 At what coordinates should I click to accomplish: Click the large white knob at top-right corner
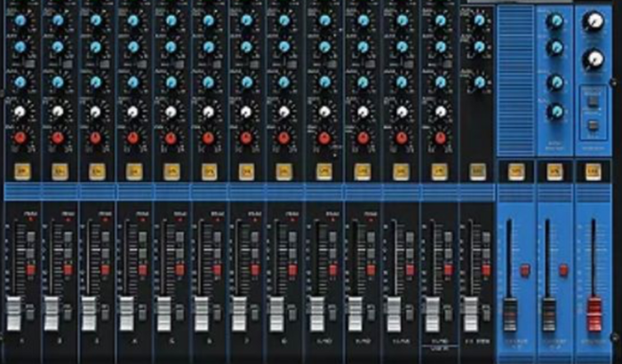(594, 21)
